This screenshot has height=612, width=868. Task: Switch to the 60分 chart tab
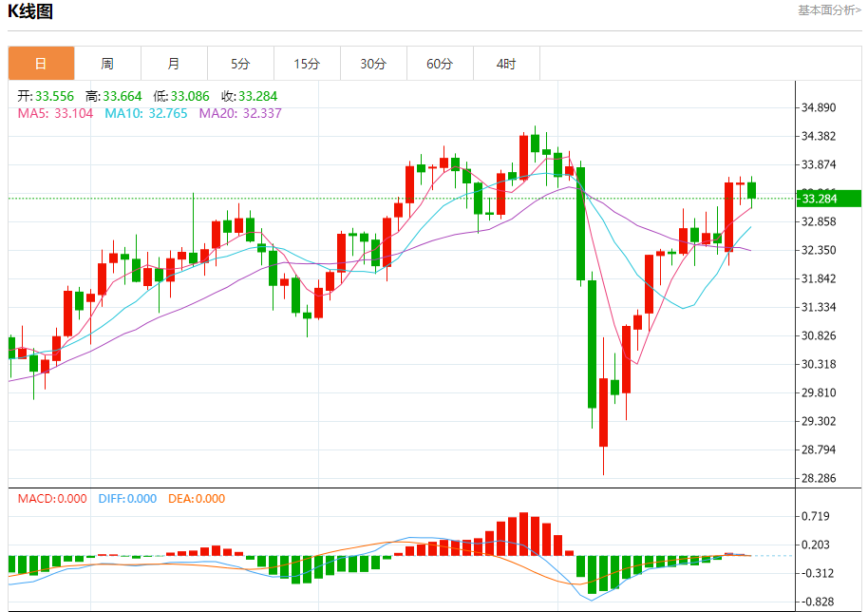[440, 64]
